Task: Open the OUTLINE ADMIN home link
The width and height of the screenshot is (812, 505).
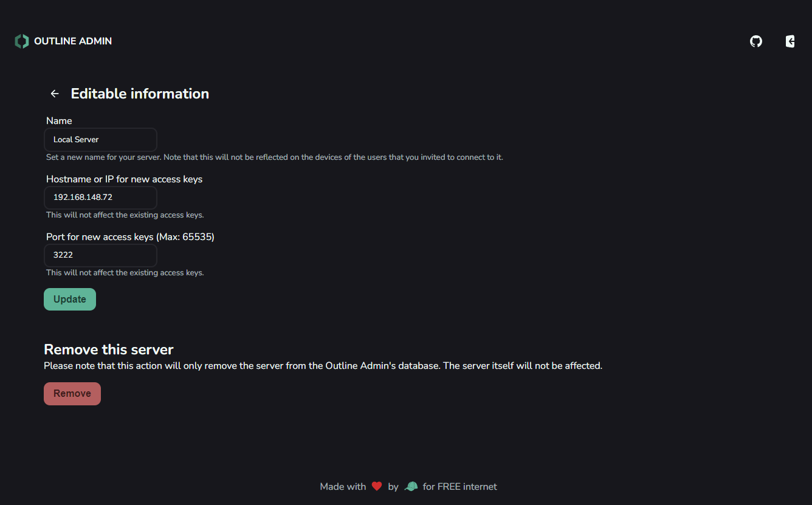Action: pos(63,41)
